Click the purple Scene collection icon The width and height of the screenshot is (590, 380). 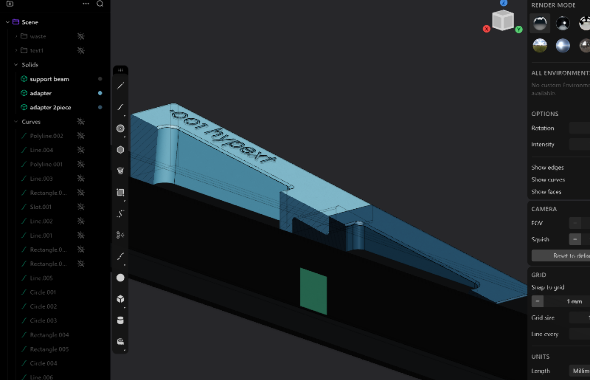[16, 22]
